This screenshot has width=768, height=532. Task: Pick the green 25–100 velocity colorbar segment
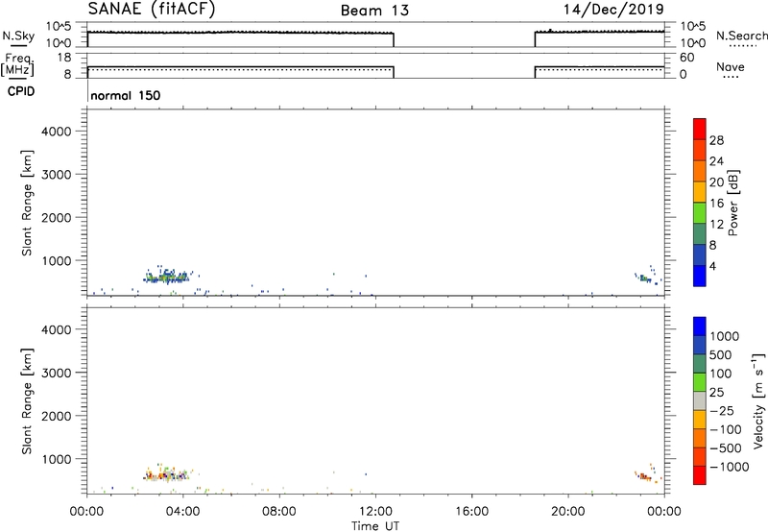[x=700, y=382]
